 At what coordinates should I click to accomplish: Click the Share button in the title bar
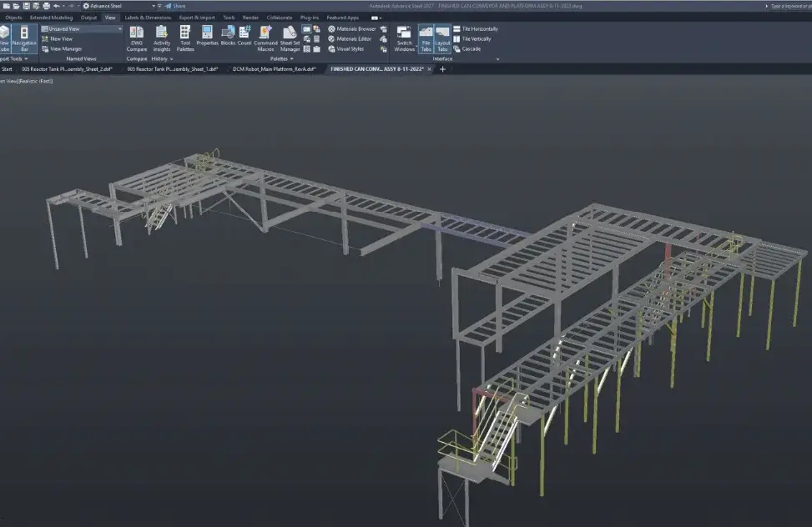[175, 6]
